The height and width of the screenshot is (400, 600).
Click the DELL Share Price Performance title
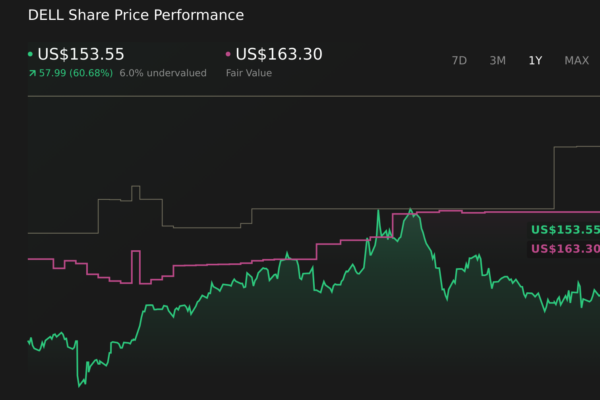point(136,15)
